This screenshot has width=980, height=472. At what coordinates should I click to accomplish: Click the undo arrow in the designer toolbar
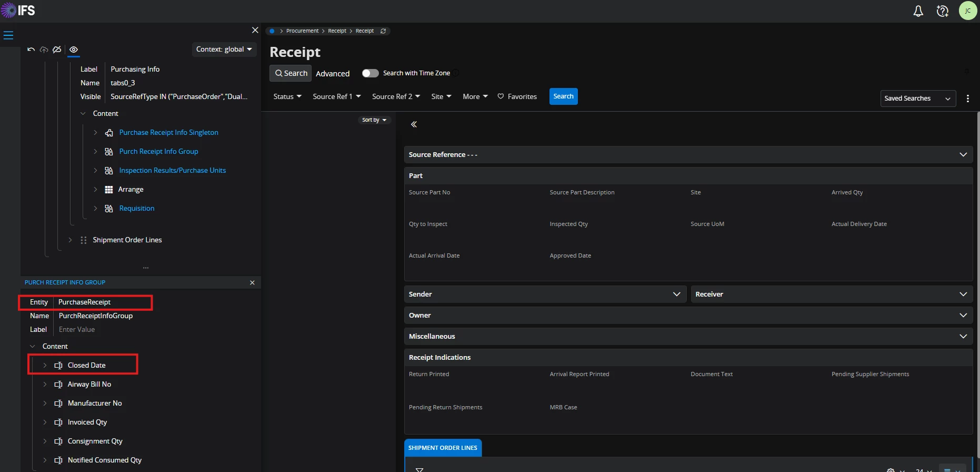31,50
